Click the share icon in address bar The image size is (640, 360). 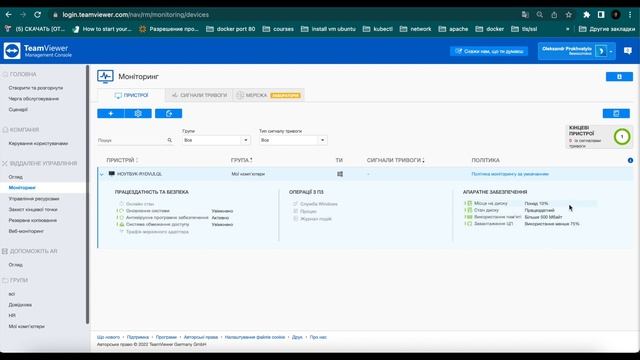[554, 15]
